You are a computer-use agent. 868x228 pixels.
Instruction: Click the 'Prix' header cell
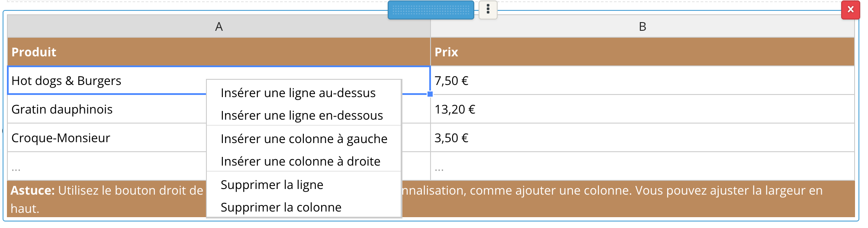coord(642,52)
